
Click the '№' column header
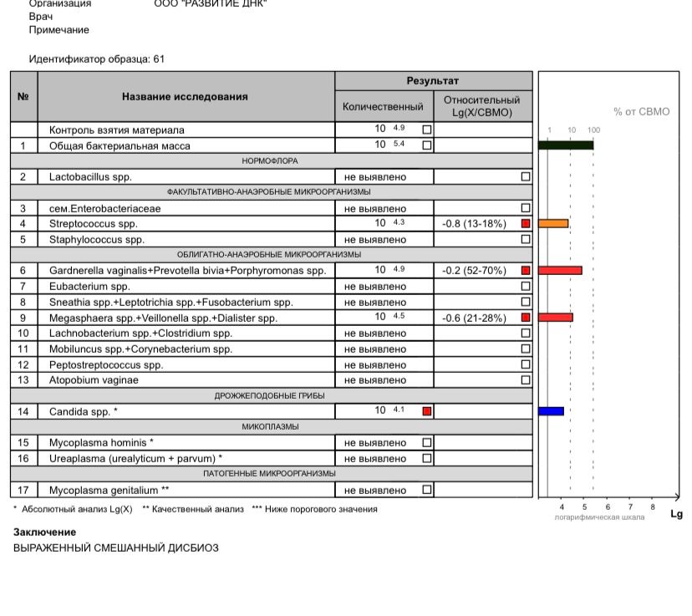click(23, 97)
